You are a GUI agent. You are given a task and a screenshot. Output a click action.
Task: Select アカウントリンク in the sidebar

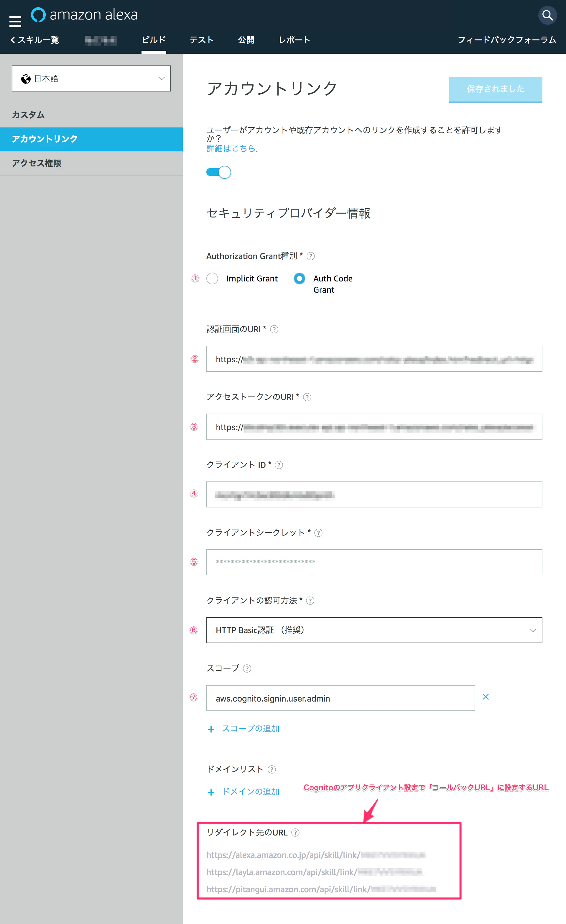(91, 139)
